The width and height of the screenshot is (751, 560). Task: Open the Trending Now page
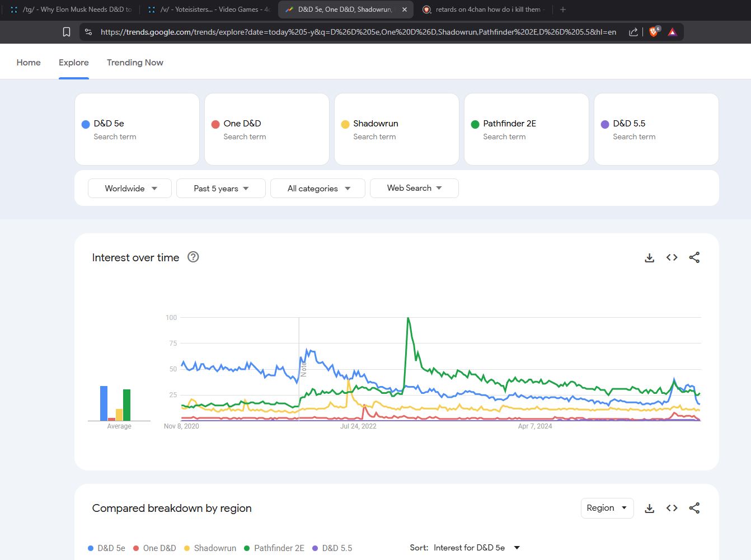click(x=135, y=63)
